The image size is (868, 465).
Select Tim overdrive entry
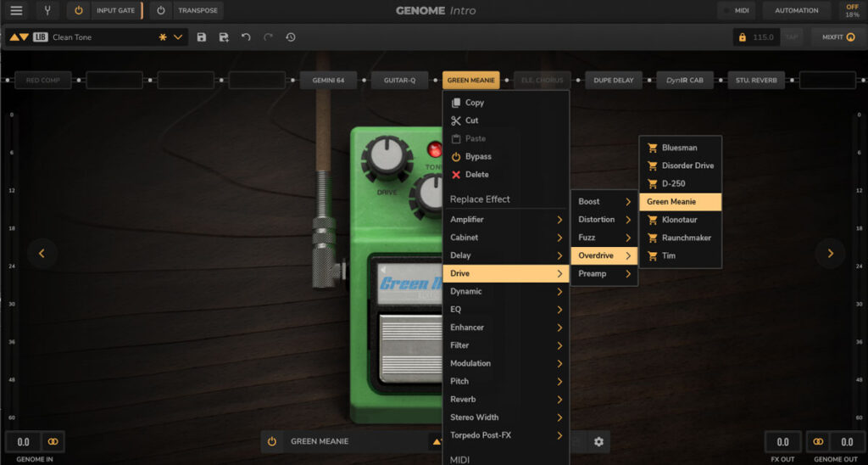[x=681, y=255]
